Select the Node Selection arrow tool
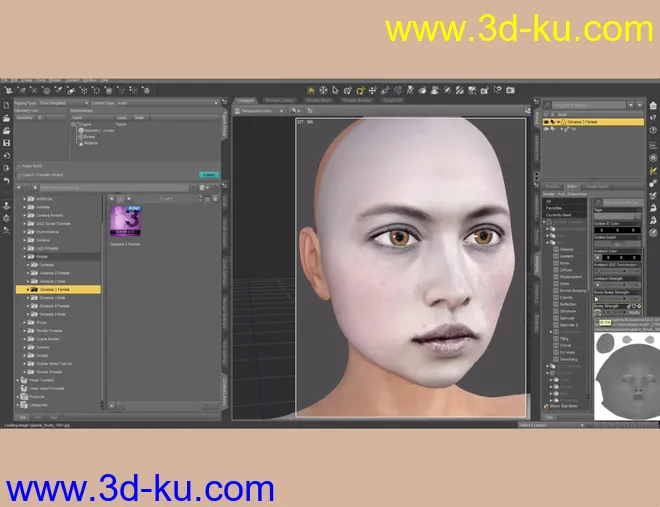Screen dimensions: 660x507 335,90
